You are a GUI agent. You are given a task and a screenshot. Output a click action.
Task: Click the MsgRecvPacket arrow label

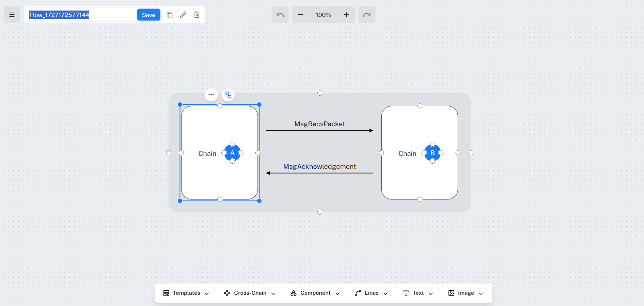[320, 124]
